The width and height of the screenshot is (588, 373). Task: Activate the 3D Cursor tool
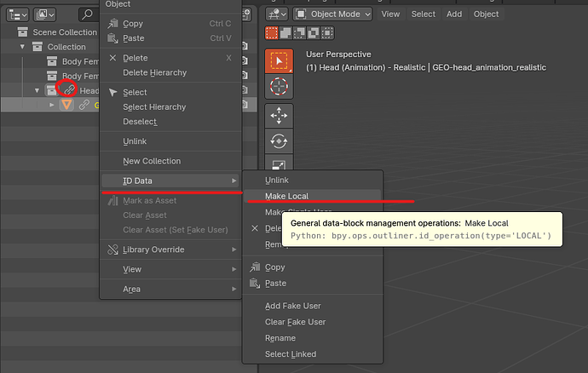click(x=279, y=86)
